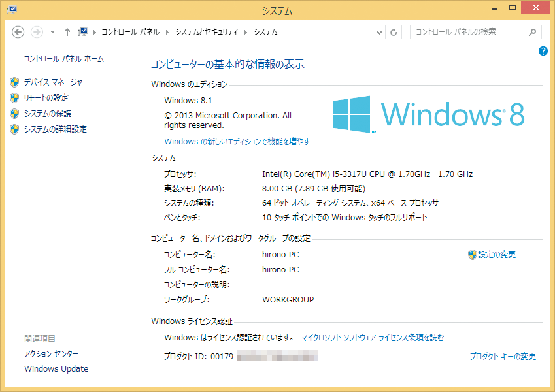The image size is (555, 392).
Task: Expand chevron after システムとセキュリティ breadcrumb
Action: 246,32
